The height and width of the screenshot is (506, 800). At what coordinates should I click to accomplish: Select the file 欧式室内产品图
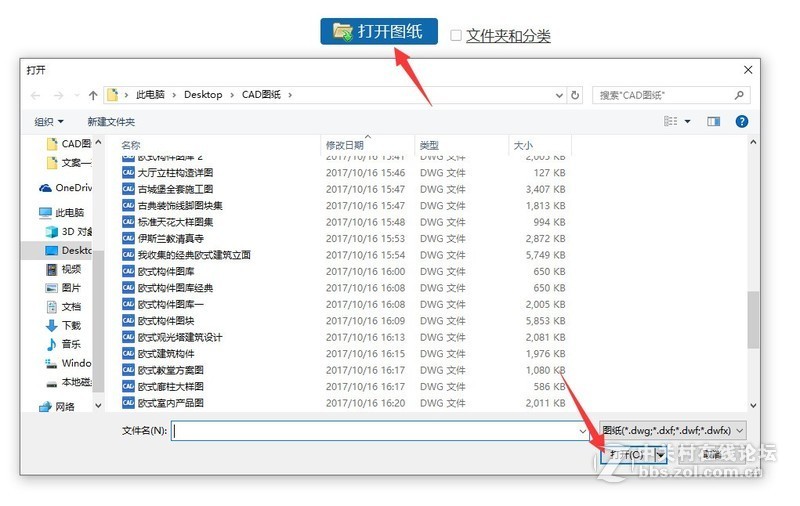pyautogui.click(x=170, y=403)
